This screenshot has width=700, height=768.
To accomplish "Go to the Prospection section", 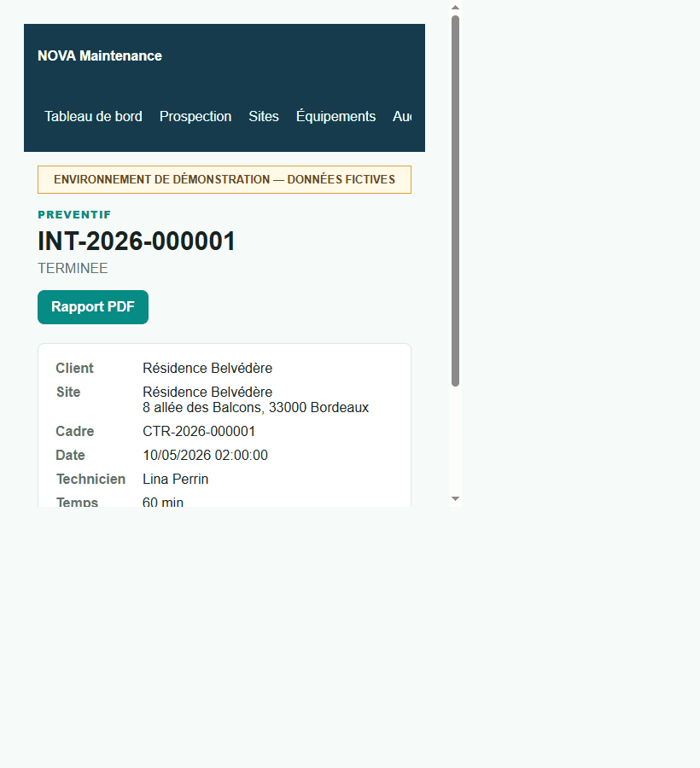I will pyautogui.click(x=195, y=117).
